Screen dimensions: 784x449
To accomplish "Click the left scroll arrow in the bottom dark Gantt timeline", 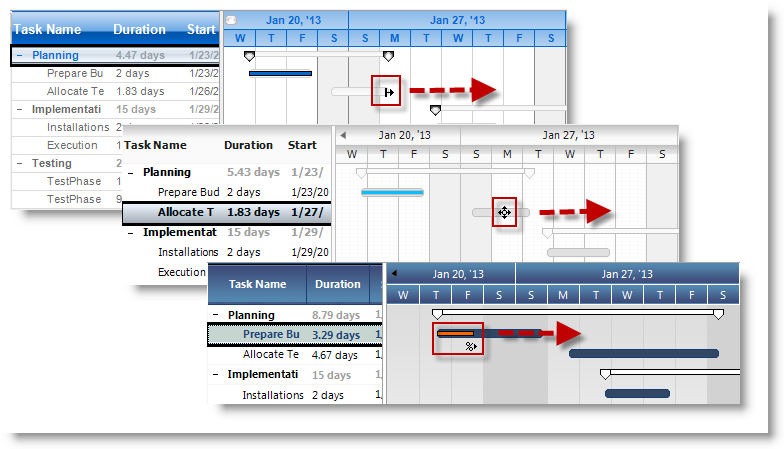I will pos(394,274).
